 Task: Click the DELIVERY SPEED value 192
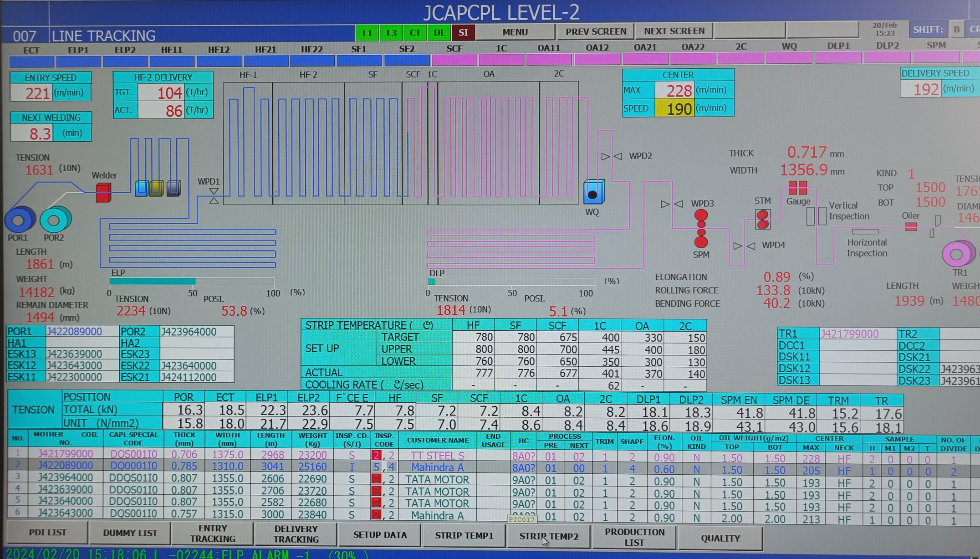tap(921, 89)
